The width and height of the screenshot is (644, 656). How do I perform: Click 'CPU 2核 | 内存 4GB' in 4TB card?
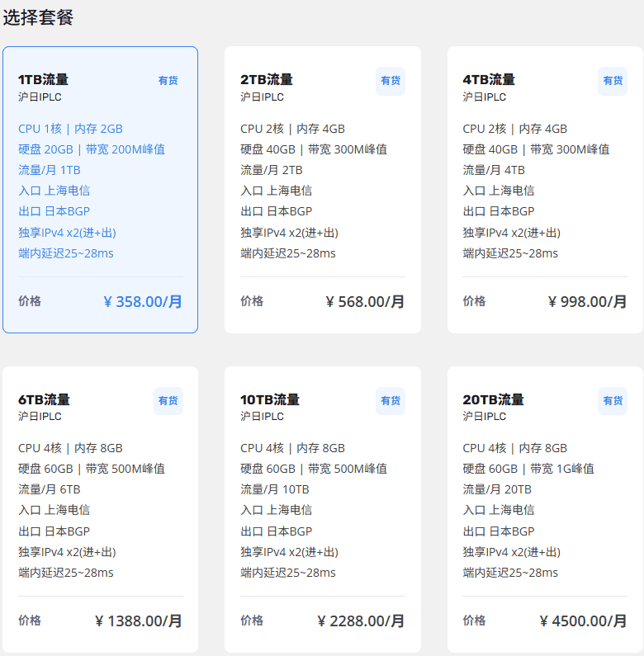515,129
